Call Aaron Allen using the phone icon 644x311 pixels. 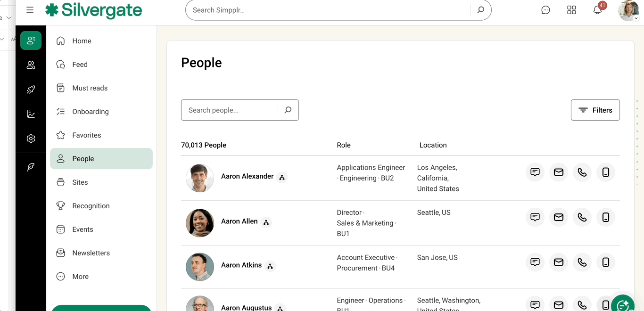[x=582, y=217]
